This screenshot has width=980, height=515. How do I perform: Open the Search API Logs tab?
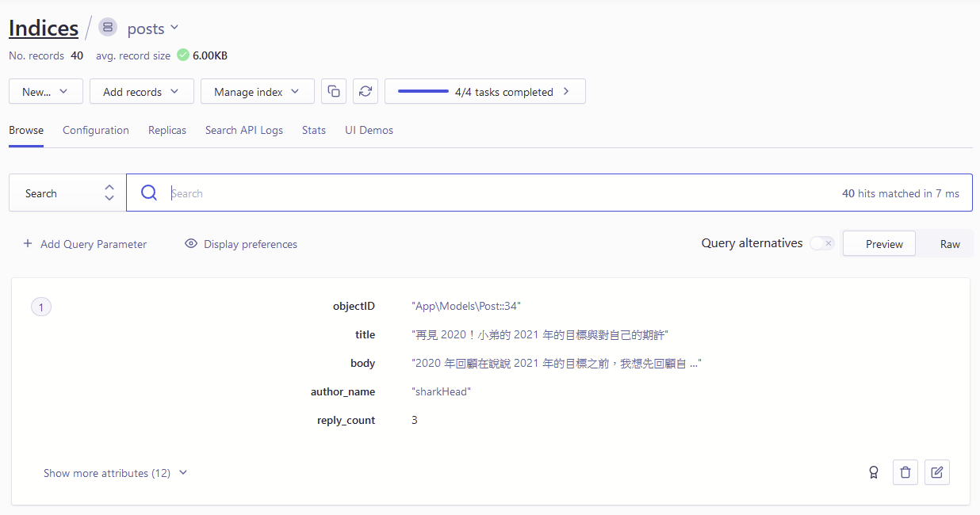point(244,130)
